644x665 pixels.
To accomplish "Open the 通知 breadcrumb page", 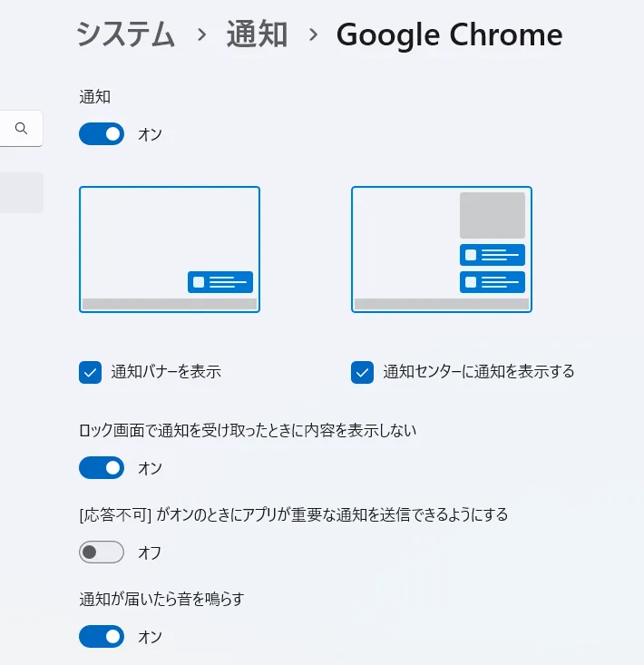I will pyautogui.click(x=257, y=34).
